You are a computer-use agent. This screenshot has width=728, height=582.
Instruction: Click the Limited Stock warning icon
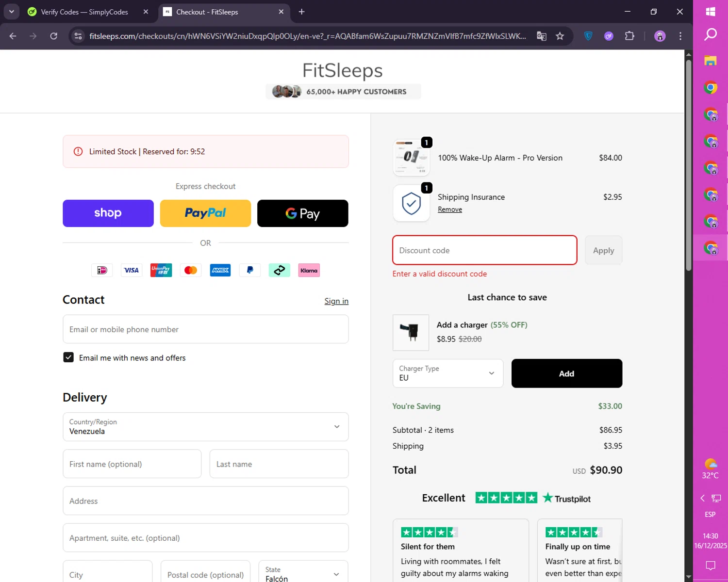(x=78, y=151)
